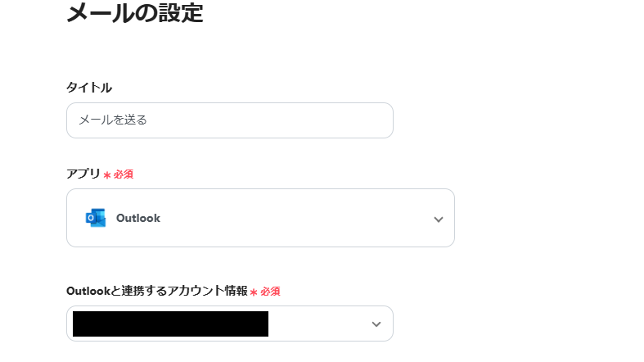Click the アプリ field label
Viewport: 644px width, 362px height.
[x=83, y=174]
